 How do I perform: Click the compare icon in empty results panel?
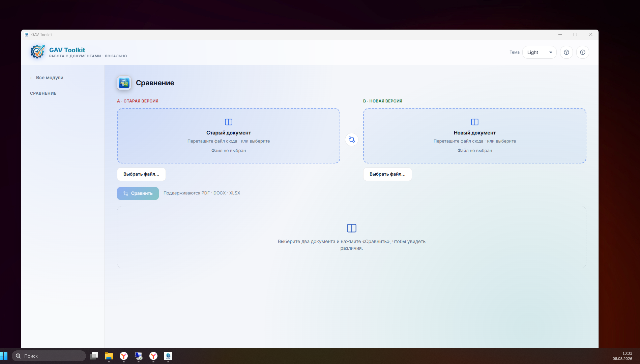click(x=352, y=228)
